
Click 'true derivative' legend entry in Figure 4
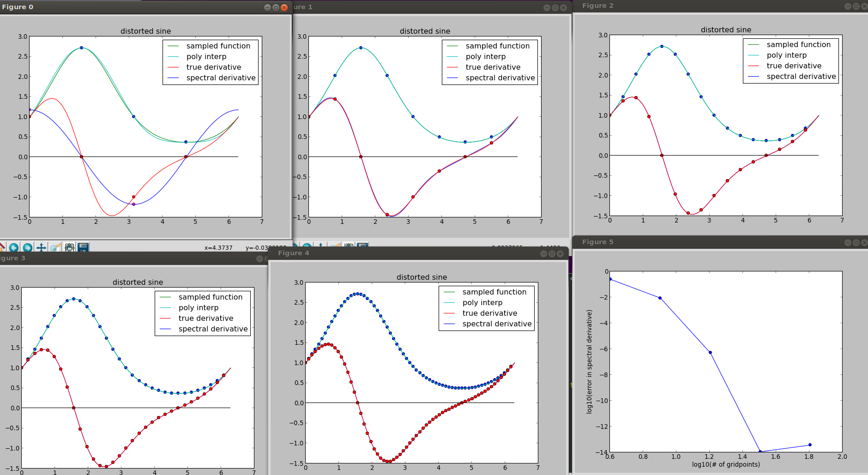490,313
